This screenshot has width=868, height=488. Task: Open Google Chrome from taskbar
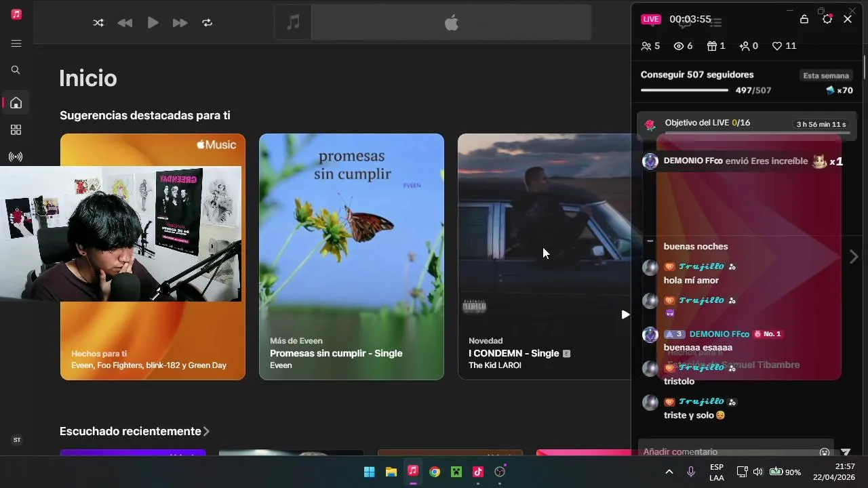(435, 472)
